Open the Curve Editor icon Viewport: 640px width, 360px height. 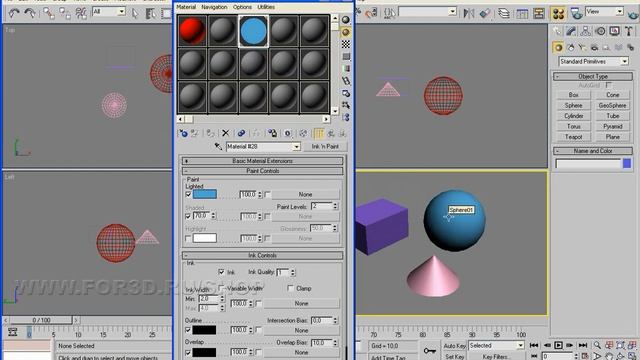pyautogui.click(x=522, y=13)
